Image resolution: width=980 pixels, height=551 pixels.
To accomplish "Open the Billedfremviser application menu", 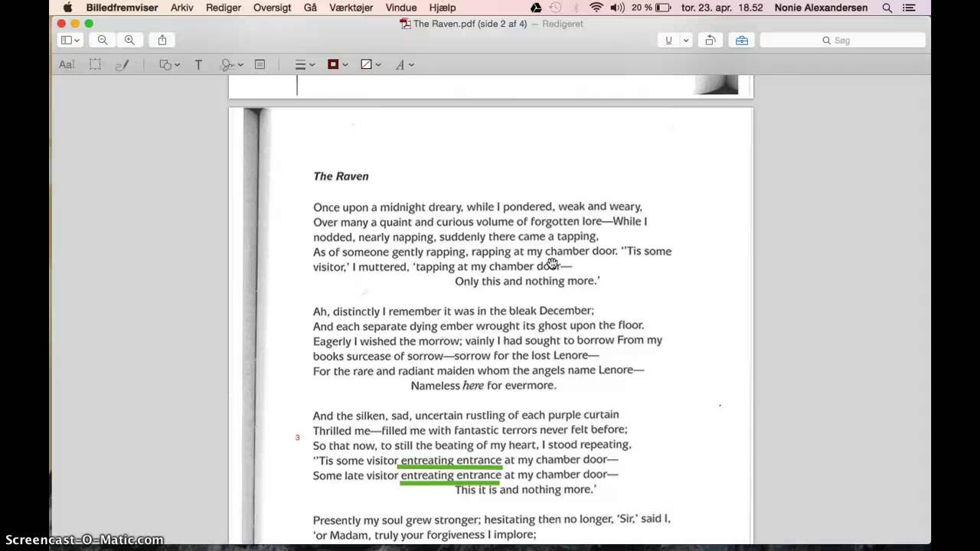I will click(122, 8).
